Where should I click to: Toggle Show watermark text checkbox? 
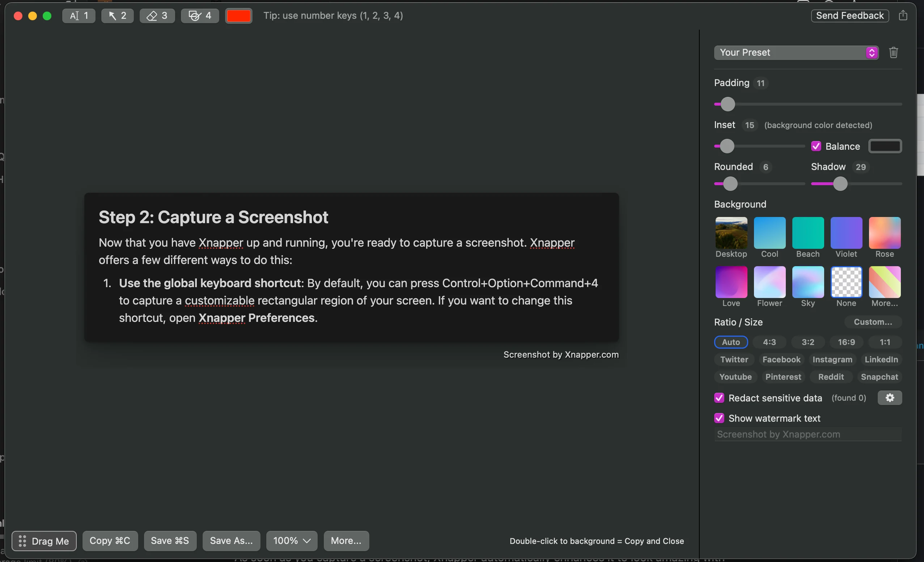coord(719,418)
